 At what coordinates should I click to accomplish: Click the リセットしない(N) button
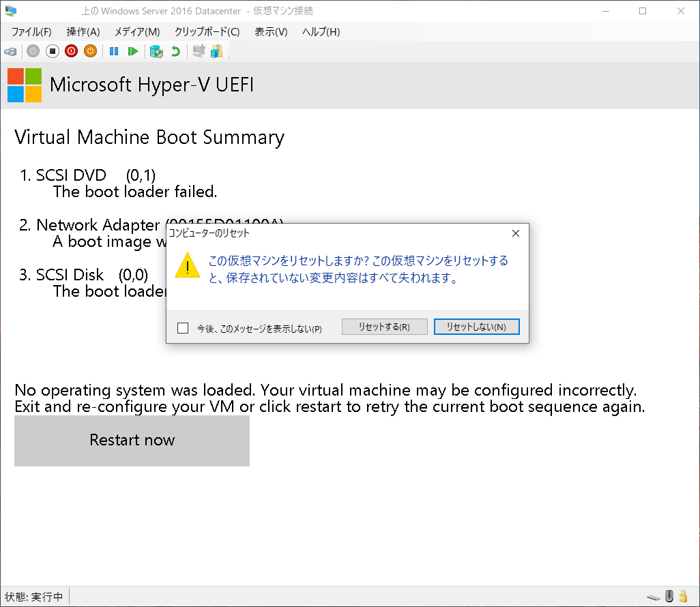pyautogui.click(x=476, y=327)
